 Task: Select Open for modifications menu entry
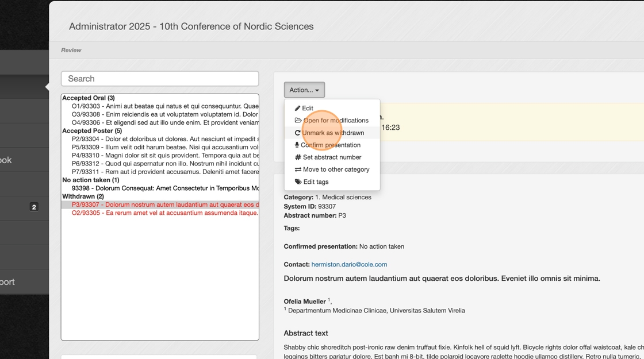(332, 120)
